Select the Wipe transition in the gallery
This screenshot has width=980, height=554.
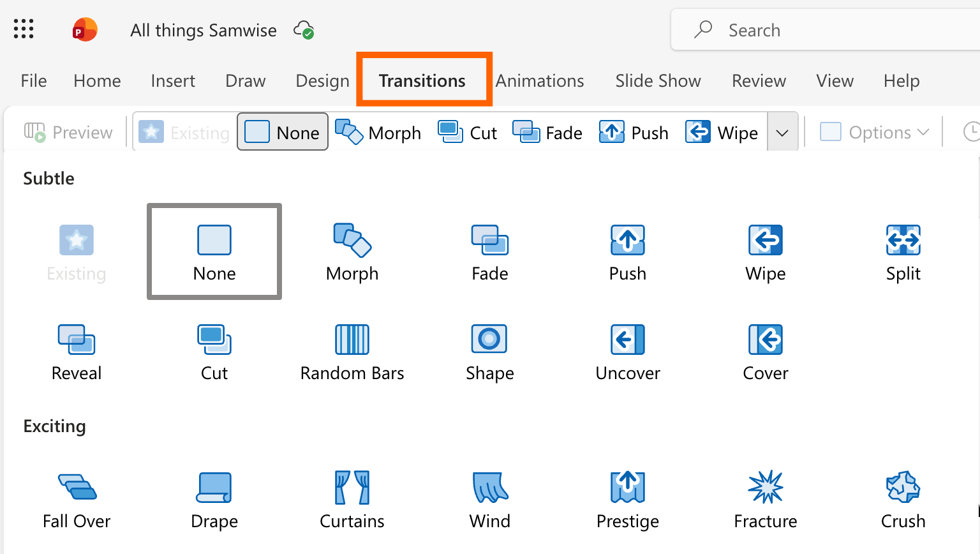pyautogui.click(x=766, y=253)
